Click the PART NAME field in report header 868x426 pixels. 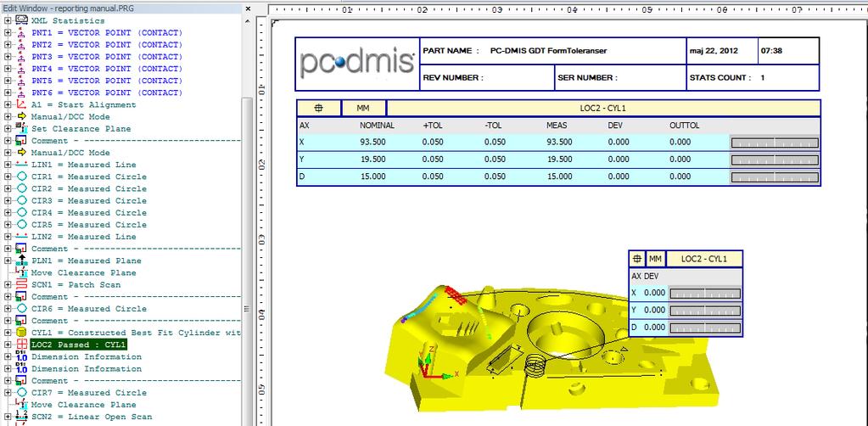(553, 50)
